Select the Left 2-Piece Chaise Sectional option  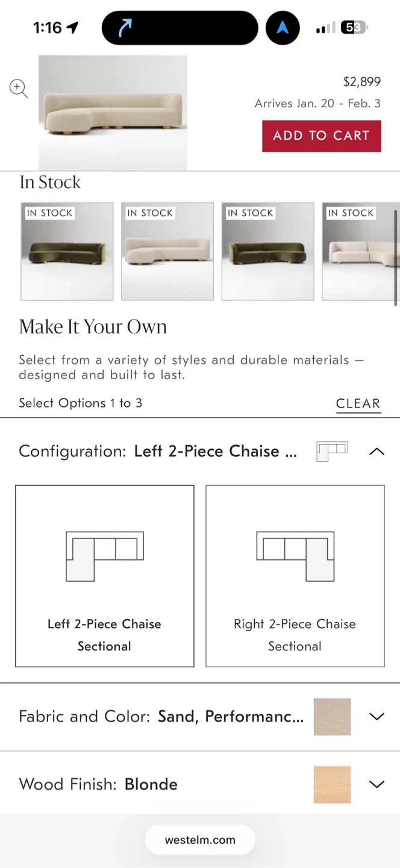104,574
